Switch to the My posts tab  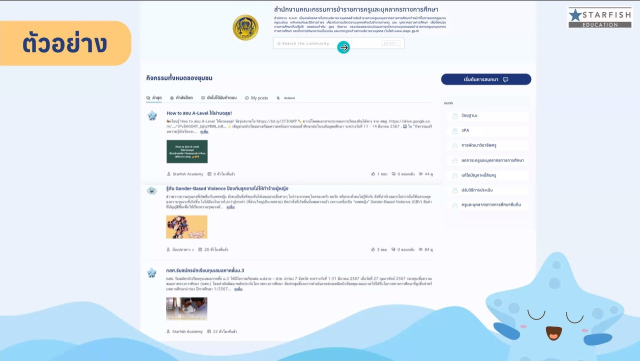tap(256, 98)
